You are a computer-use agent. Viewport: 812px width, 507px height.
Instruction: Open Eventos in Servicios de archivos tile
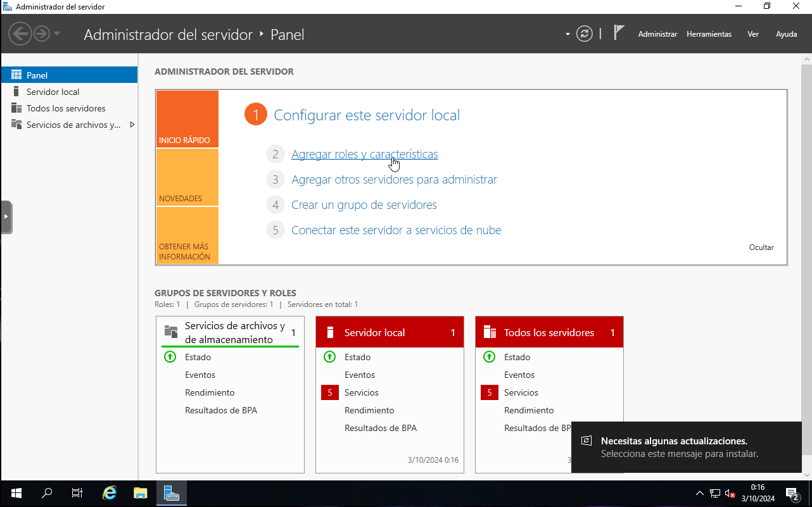point(200,375)
